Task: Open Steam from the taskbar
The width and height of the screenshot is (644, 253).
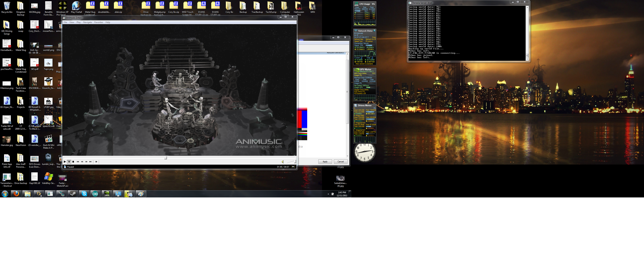Action: pyautogui.click(x=73, y=194)
